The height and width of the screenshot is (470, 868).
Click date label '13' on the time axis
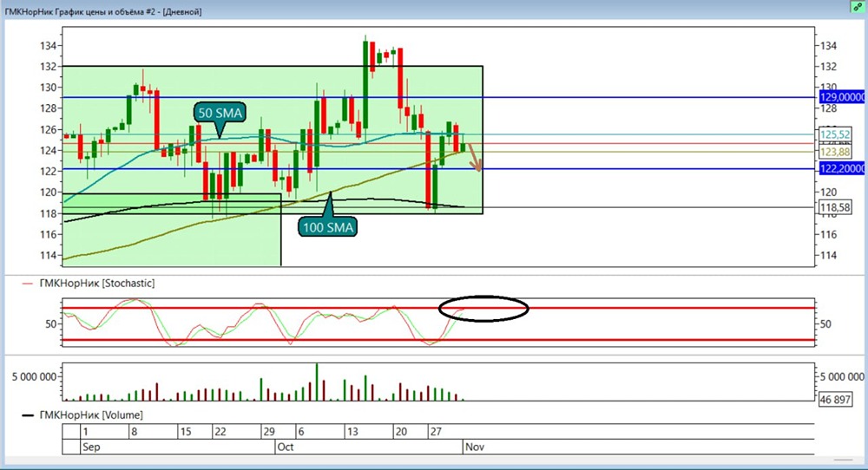point(352,432)
